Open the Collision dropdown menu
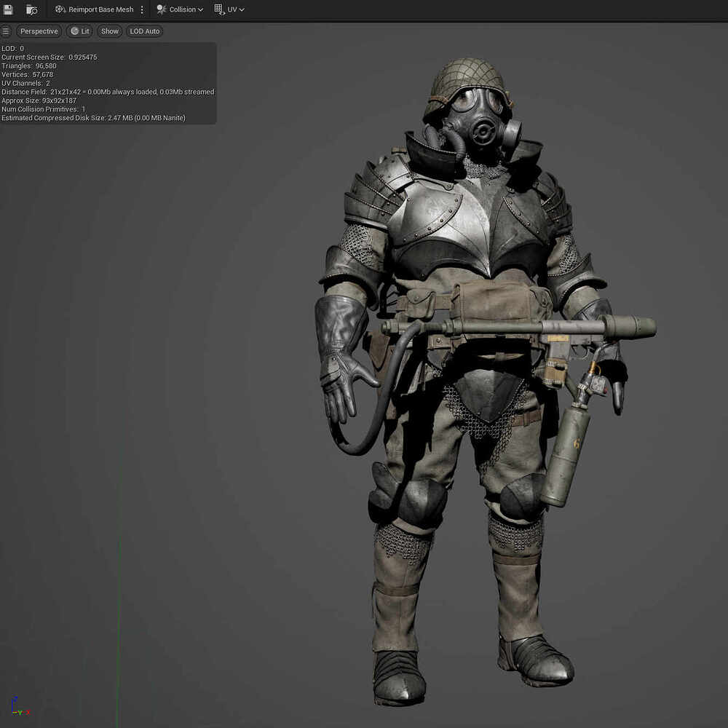The height and width of the screenshot is (728, 728). [x=180, y=9]
